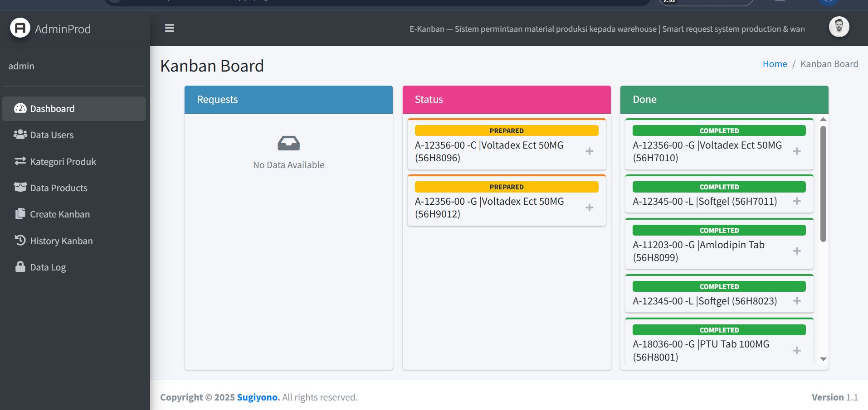The width and height of the screenshot is (868, 410).
Task: Toggle sidebar with hamburger menu icon
Action: coord(169,28)
